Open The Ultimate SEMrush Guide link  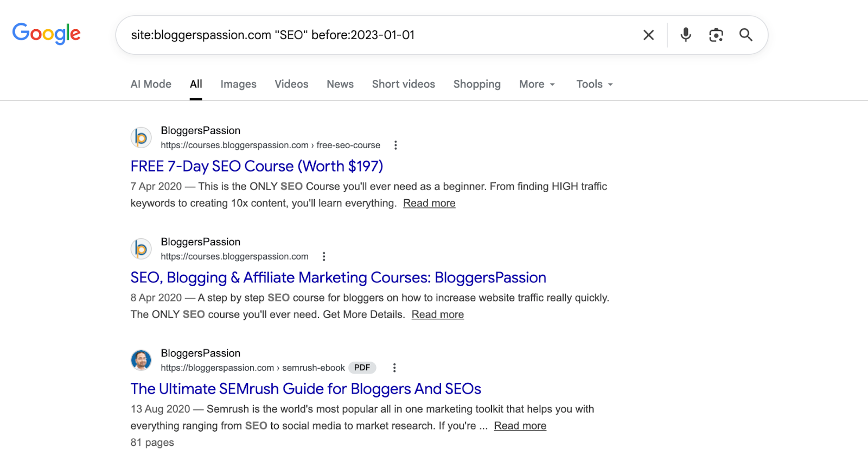(x=305, y=389)
